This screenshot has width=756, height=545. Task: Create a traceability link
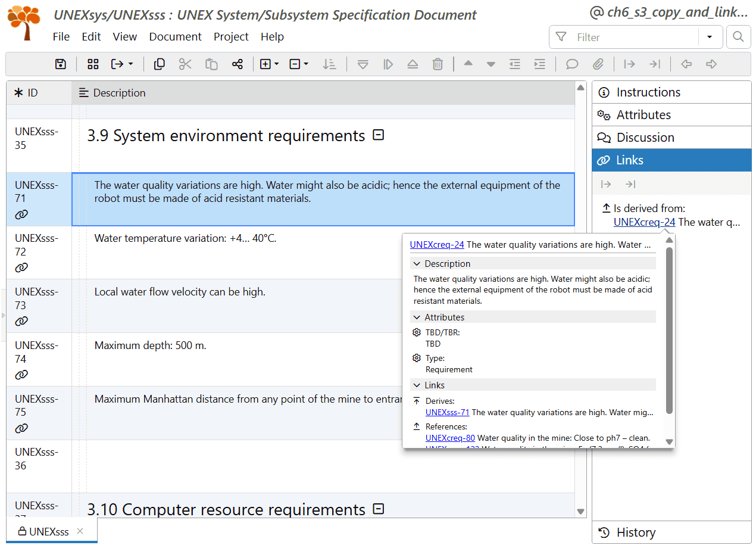click(238, 64)
